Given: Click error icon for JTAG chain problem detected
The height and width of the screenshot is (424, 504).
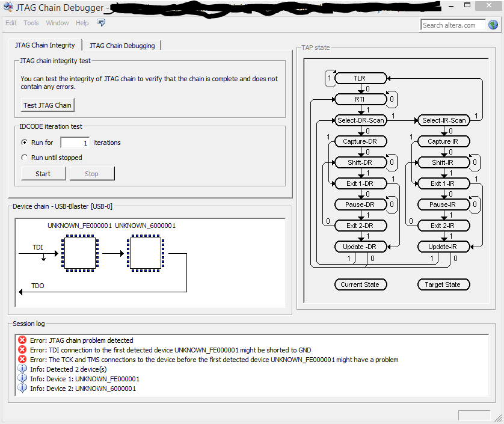Looking at the screenshot, I should 22,340.
